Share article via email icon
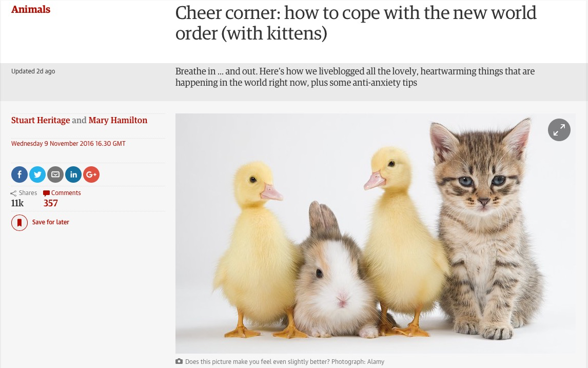The image size is (588, 368). point(55,175)
